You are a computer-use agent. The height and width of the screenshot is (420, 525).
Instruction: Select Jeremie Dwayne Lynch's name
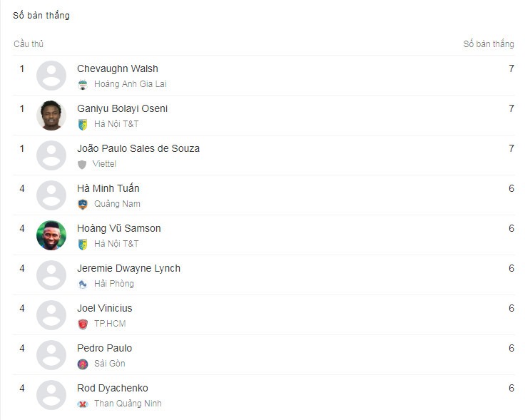point(128,268)
